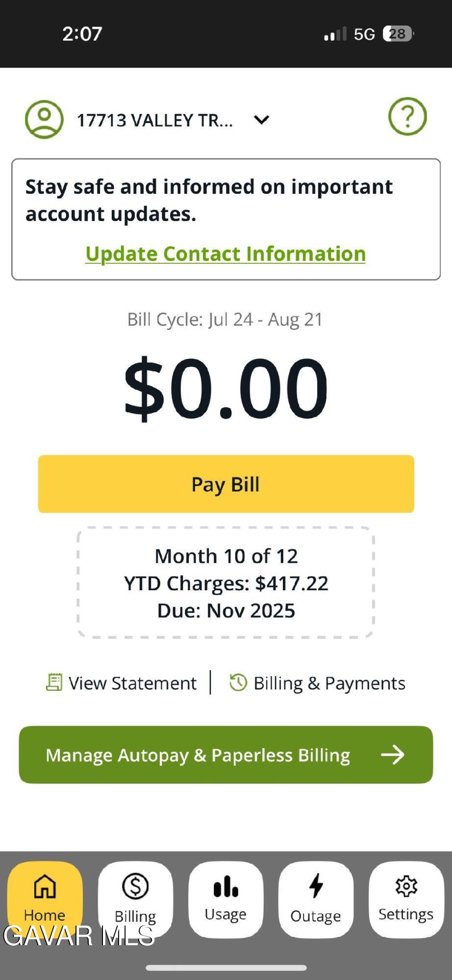Switch to the Usage tab label
This screenshot has height=980, width=452.
[226, 914]
